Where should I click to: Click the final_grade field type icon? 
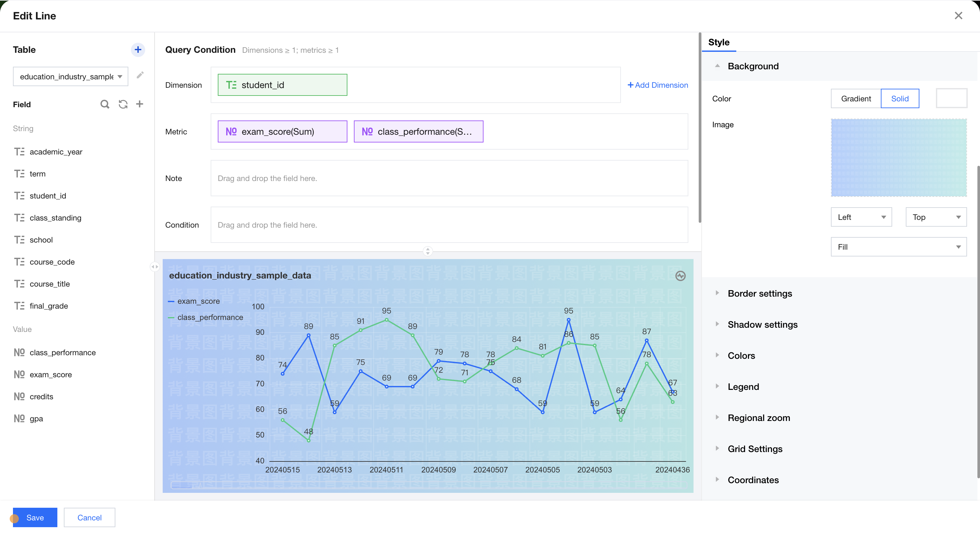click(19, 306)
